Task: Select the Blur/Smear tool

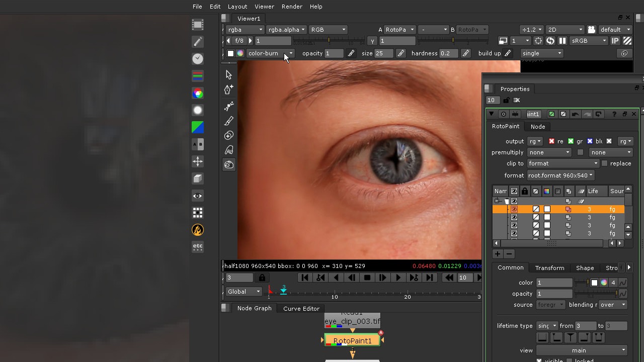Action: [x=229, y=150]
